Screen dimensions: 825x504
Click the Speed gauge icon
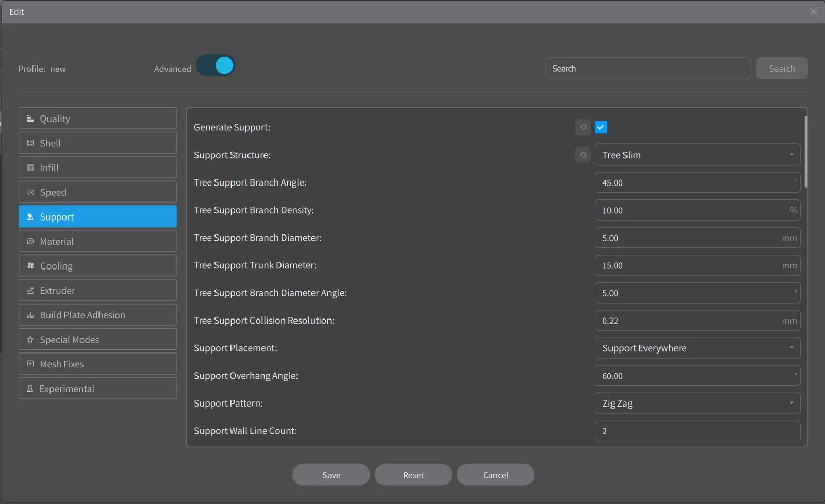coord(30,192)
